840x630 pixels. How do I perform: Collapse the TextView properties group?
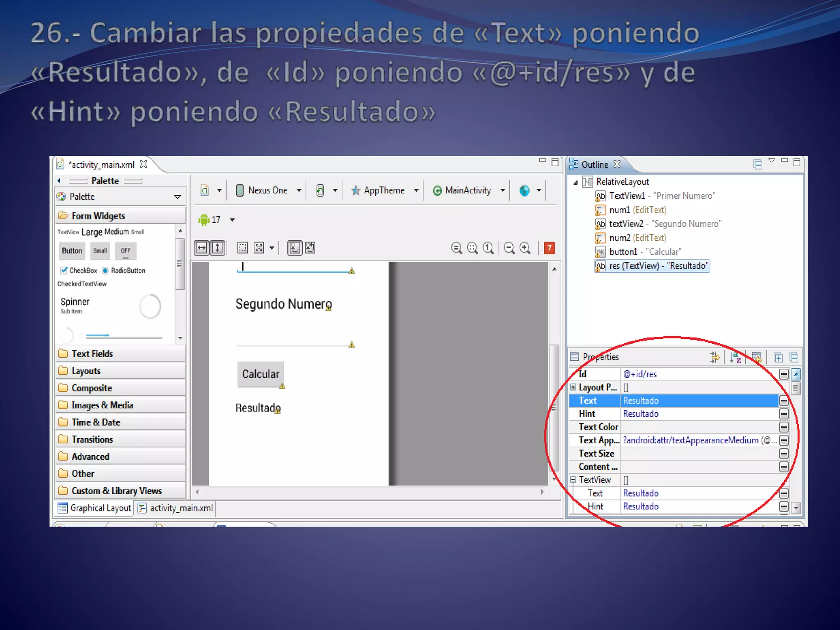pyautogui.click(x=573, y=479)
